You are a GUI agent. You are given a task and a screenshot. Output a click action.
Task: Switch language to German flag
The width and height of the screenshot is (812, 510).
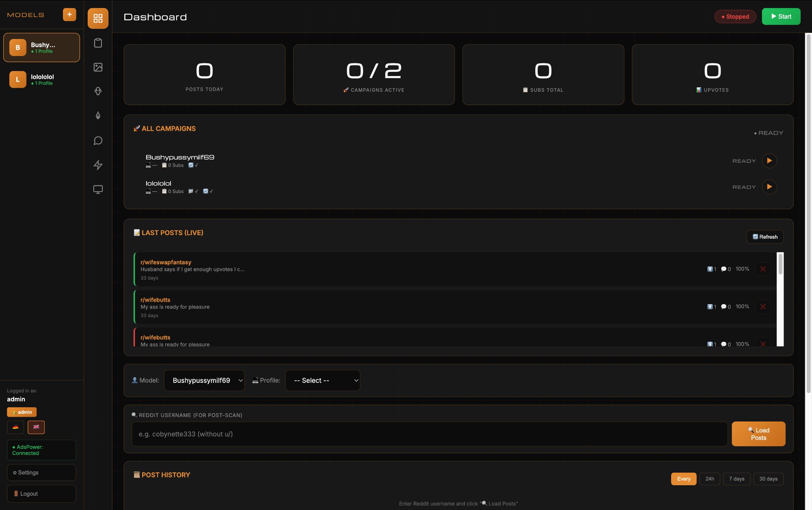[15, 427]
